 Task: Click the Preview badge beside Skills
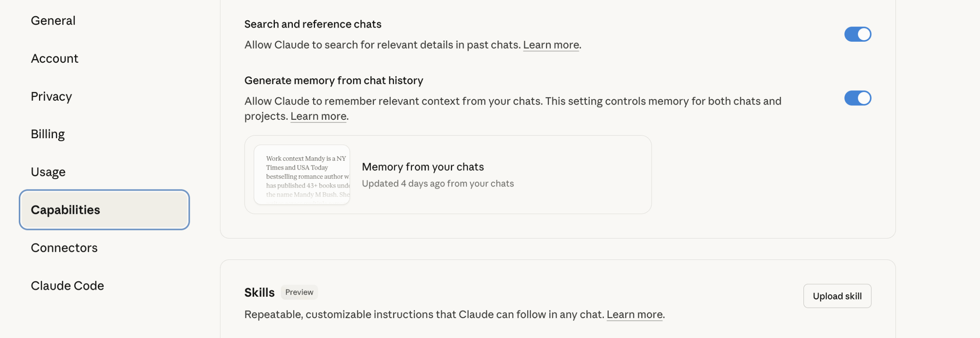pyautogui.click(x=299, y=292)
